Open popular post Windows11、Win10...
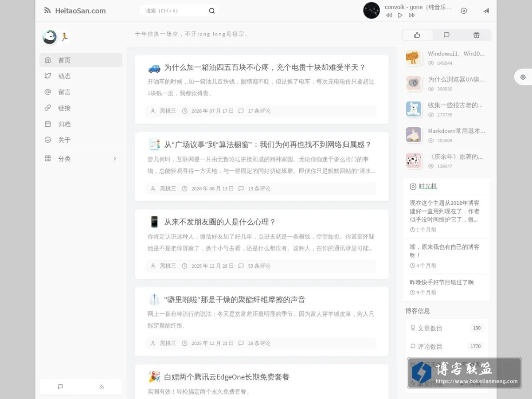The height and width of the screenshot is (399, 532). click(456, 54)
